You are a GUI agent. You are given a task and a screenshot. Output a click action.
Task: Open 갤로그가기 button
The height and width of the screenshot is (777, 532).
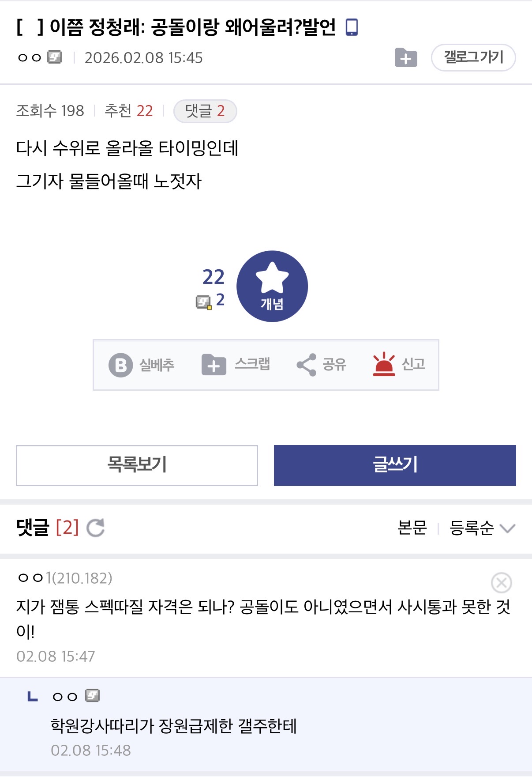coord(473,57)
